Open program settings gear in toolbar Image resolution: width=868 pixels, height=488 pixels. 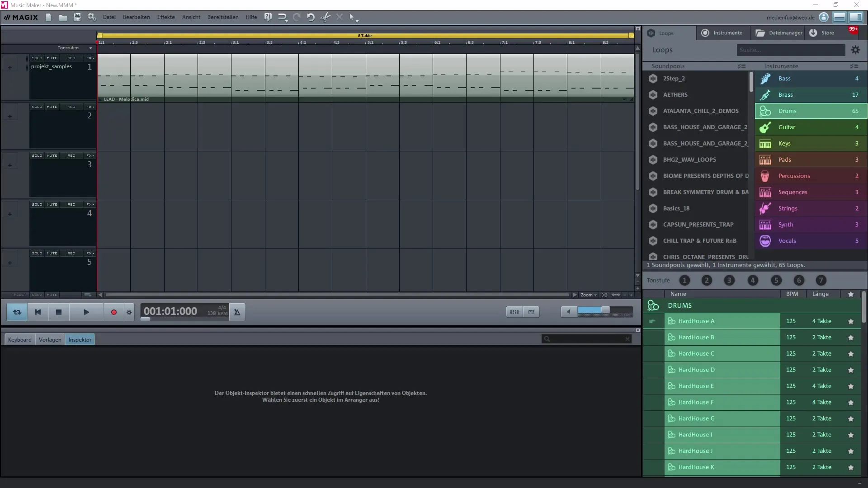(x=92, y=17)
